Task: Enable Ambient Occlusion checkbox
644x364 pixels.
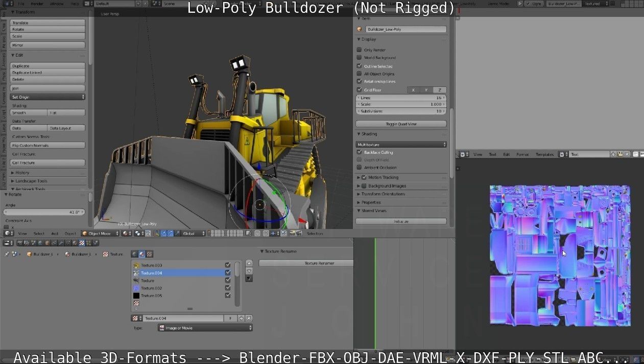Action: tap(360, 168)
